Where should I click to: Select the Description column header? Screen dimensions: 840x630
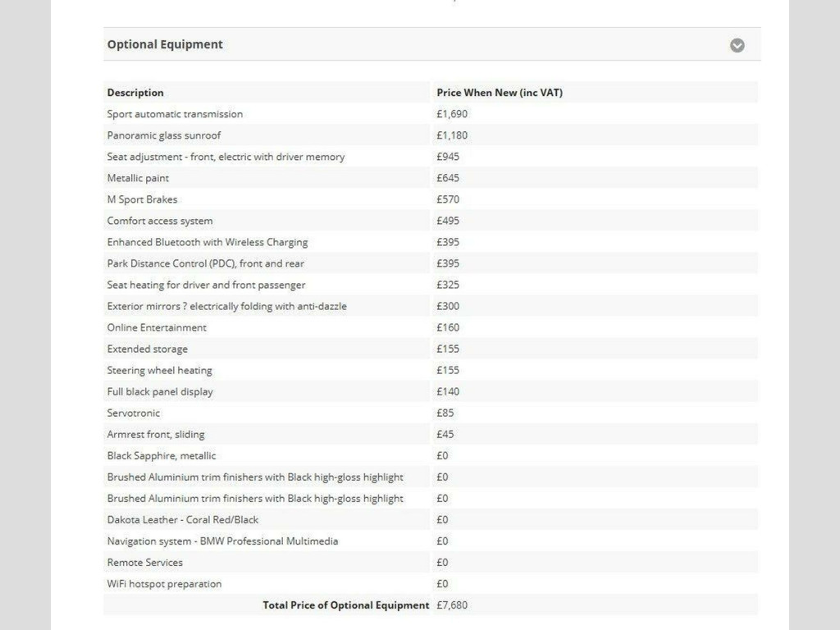[x=135, y=93]
